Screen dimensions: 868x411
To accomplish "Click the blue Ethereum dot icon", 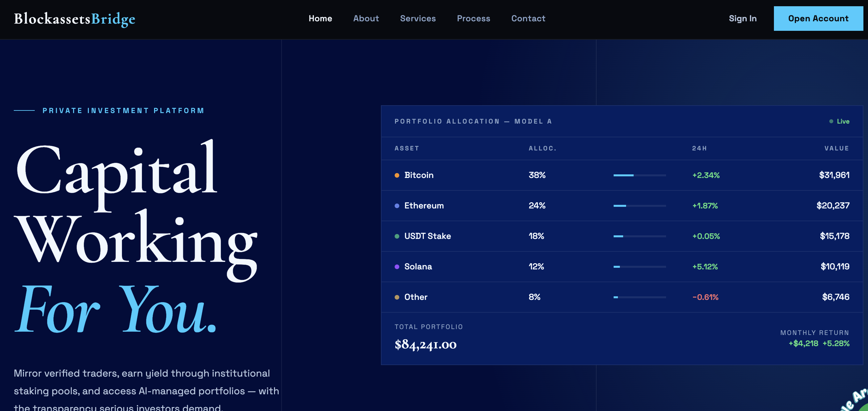I will point(397,206).
